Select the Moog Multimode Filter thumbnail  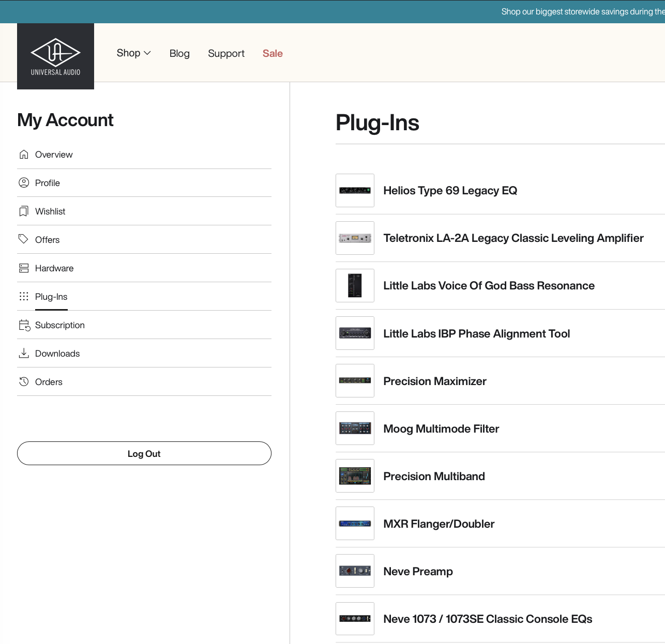[x=355, y=428]
